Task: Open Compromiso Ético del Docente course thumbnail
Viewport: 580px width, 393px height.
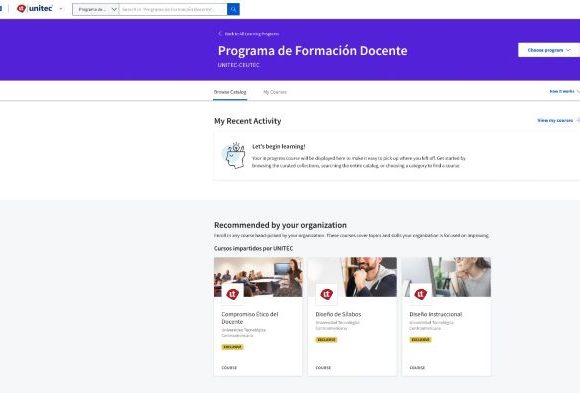Action: click(258, 277)
